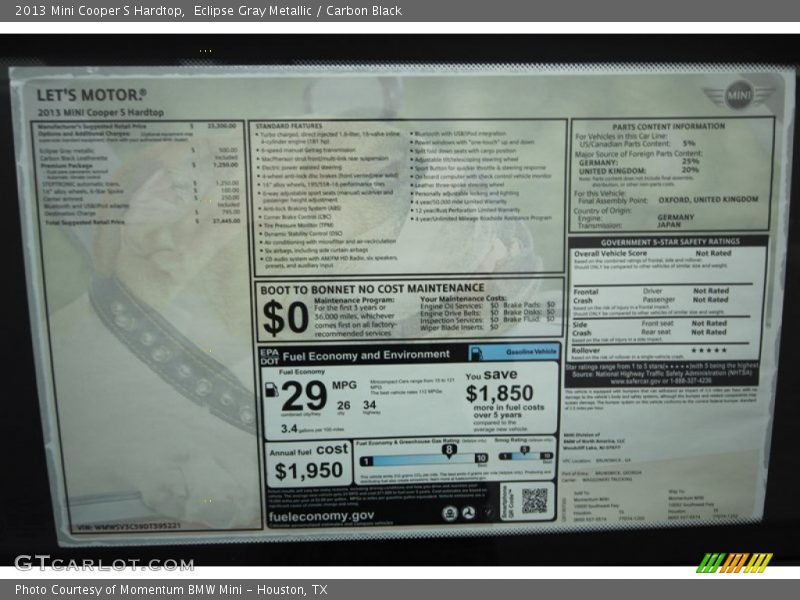Screen dimensions: 800x600
Task: Click the Rollover five-star rating
Action: 709,350
